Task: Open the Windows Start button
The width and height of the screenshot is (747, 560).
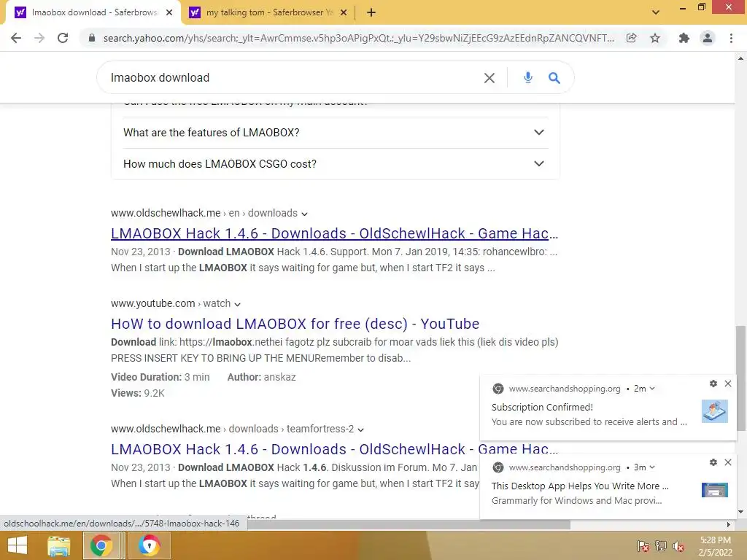Action: pos(18,545)
